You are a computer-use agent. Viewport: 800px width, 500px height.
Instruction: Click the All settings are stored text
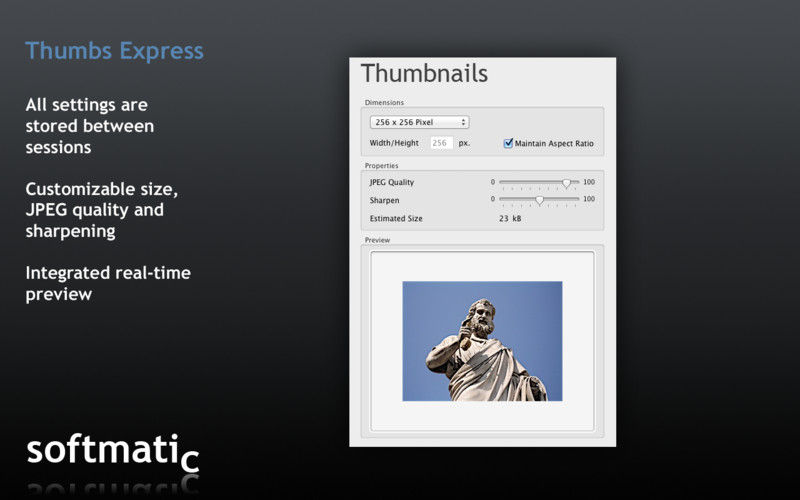(90, 126)
